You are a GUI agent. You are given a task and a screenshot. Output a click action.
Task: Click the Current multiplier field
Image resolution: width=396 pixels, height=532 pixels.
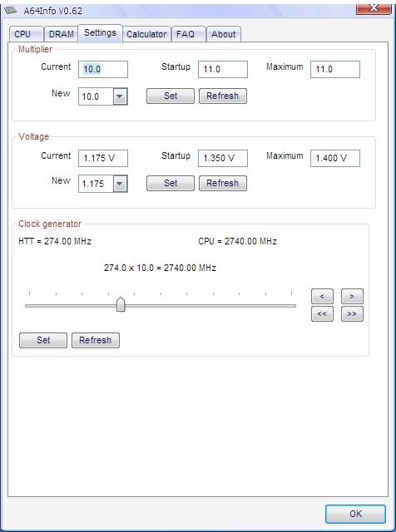[x=103, y=69]
